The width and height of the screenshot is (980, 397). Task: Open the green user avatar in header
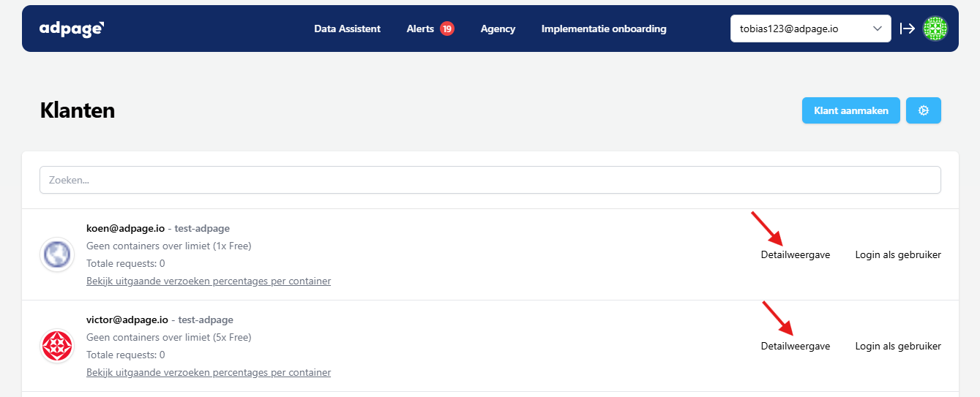tap(935, 29)
